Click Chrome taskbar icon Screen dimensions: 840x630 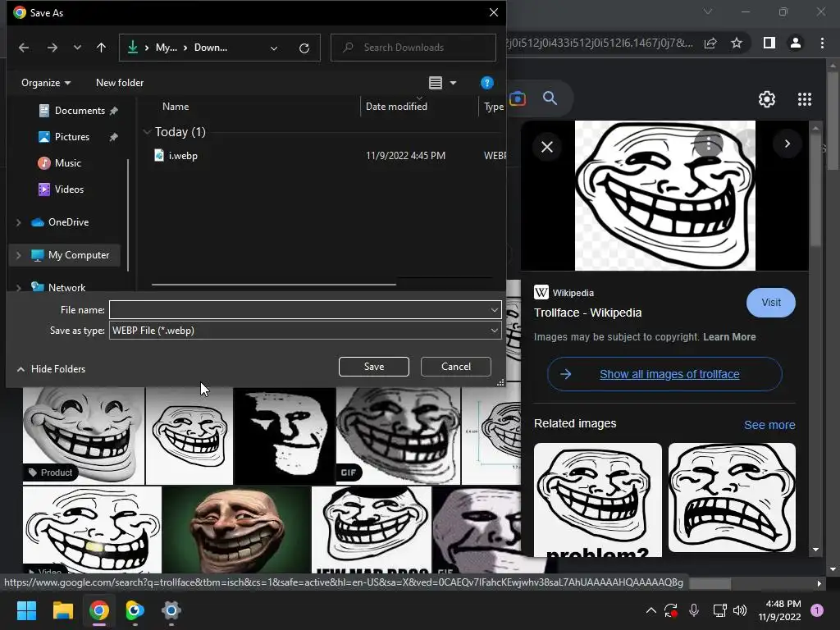99,610
